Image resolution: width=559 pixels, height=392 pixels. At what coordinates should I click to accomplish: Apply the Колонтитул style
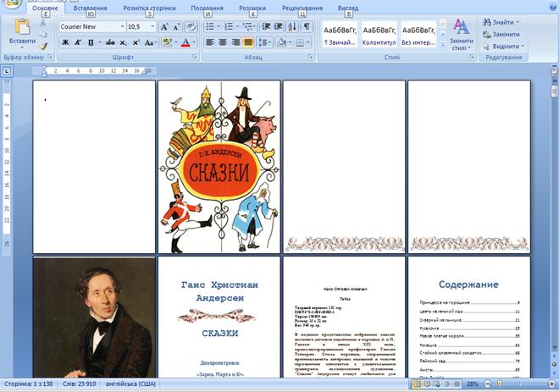pyautogui.click(x=379, y=35)
